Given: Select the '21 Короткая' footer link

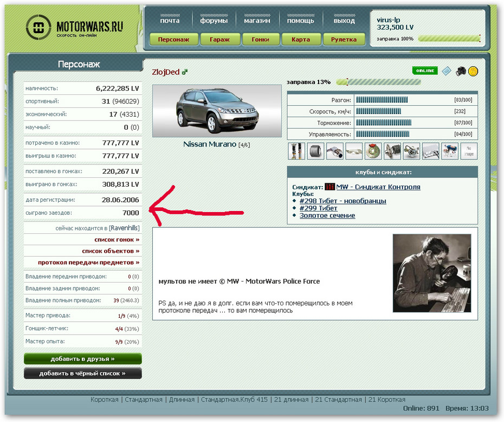Looking at the screenshot, I should coord(387,399).
